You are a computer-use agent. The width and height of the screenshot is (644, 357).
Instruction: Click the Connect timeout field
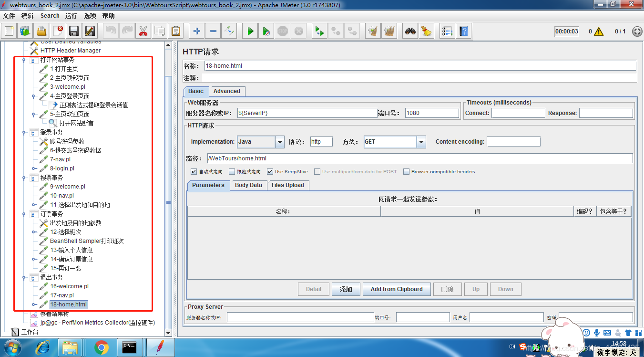[x=518, y=113]
